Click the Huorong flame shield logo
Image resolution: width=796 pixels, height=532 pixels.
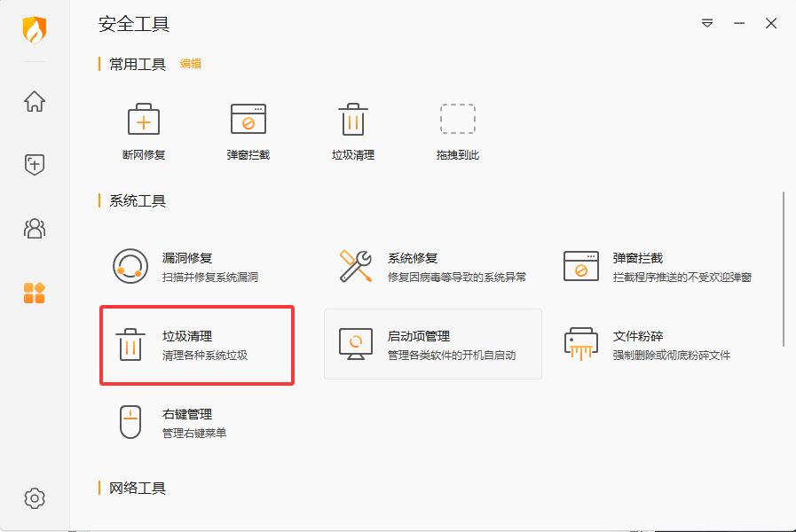click(x=35, y=29)
